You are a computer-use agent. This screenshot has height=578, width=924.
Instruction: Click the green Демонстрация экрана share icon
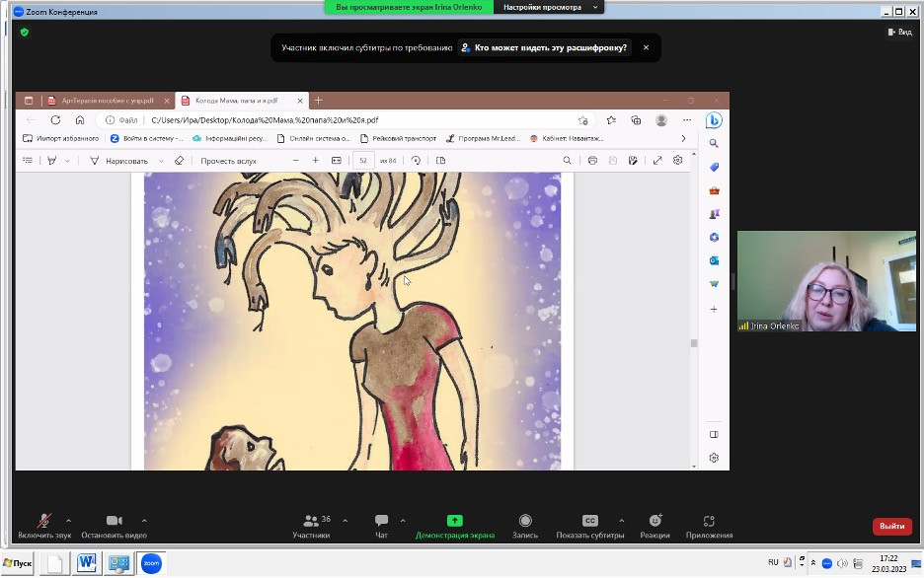coord(454,521)
